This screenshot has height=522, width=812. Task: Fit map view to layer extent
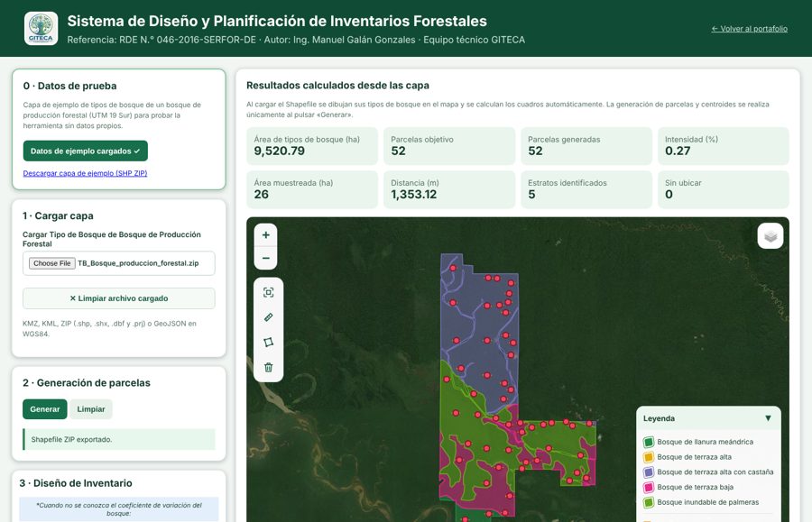tap(268, 292)
